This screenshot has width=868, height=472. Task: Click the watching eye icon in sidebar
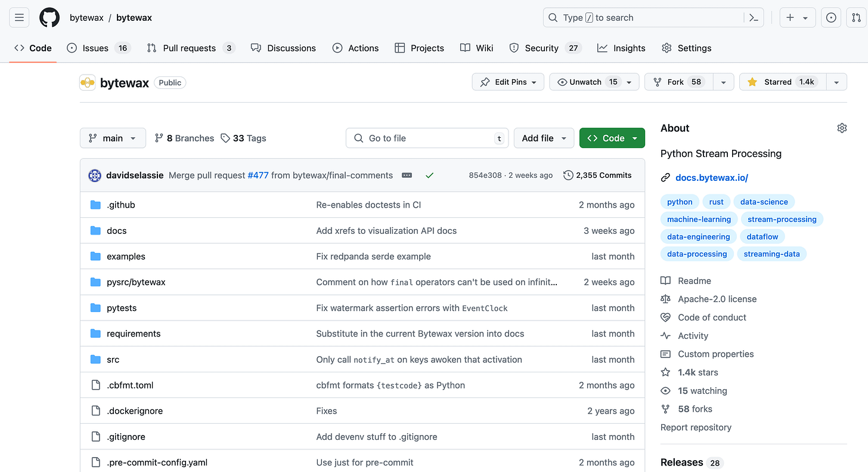[x=665, y=391]
